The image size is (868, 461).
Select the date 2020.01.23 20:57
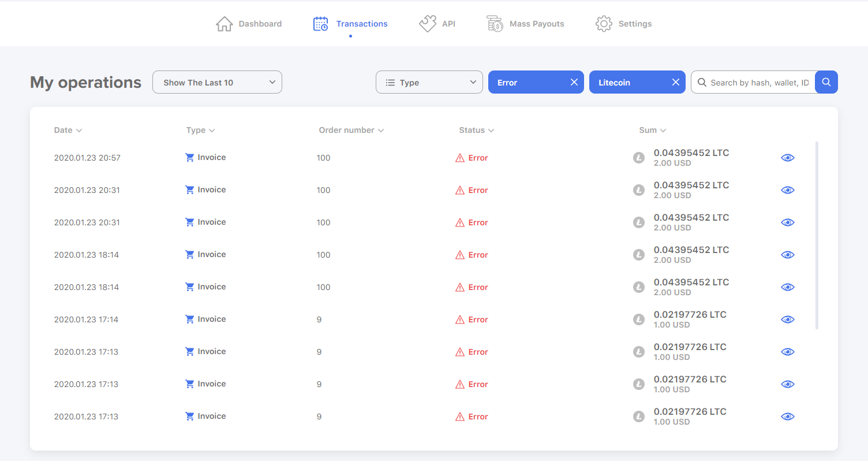(87, 158)
